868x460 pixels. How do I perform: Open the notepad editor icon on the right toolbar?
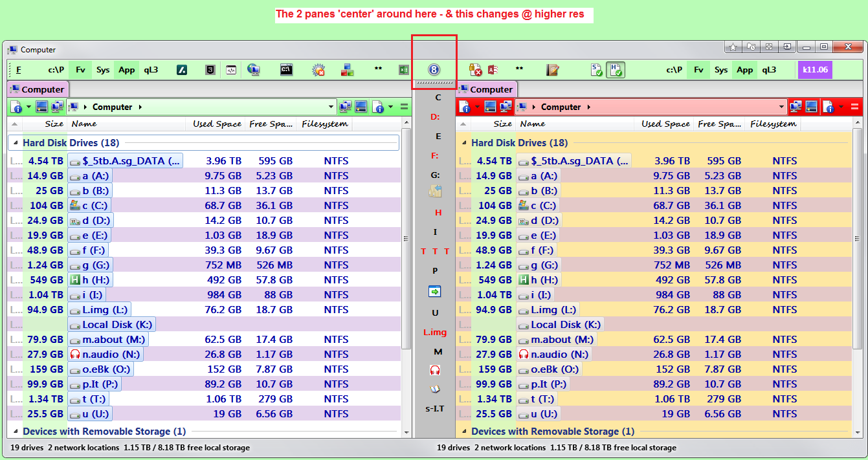552,69
